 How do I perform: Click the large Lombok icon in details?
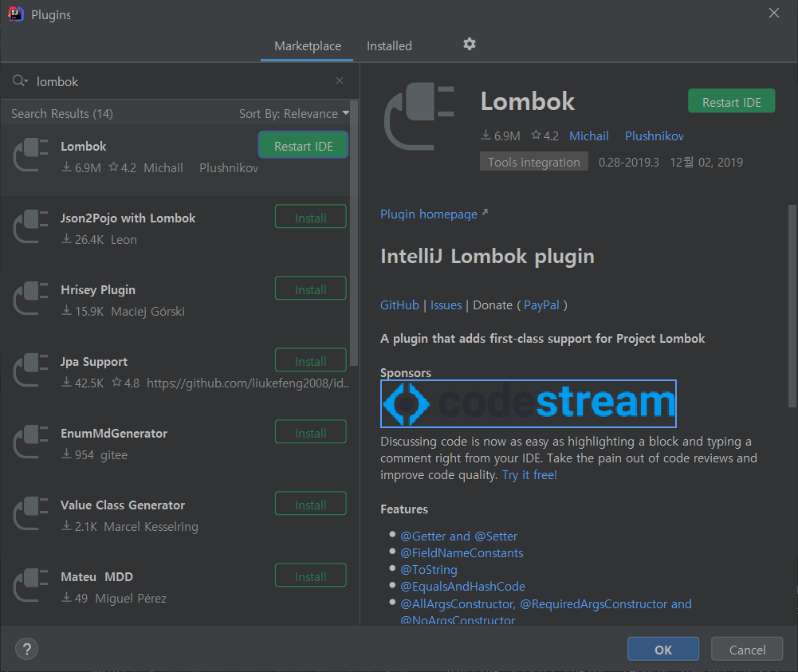point(419,116)
